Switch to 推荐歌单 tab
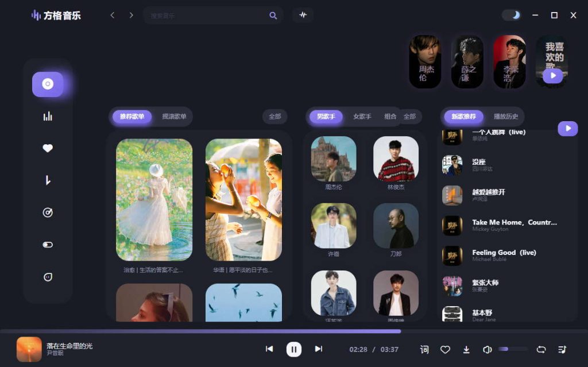588x367 pixels. click(132, 117)
